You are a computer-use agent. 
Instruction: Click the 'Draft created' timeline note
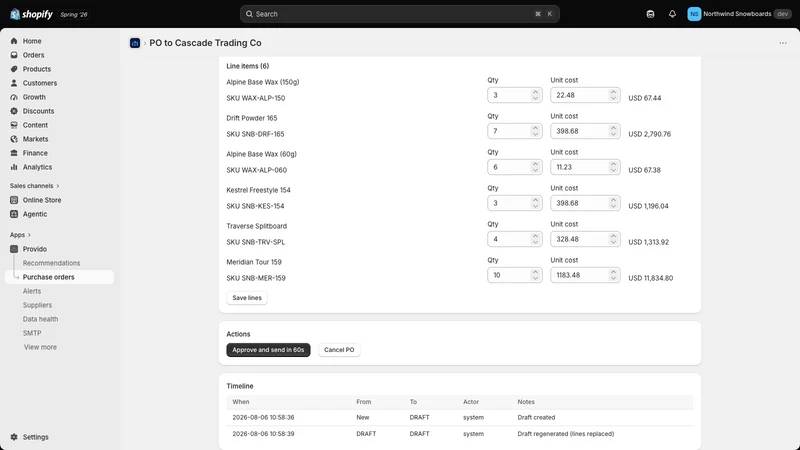536,417
